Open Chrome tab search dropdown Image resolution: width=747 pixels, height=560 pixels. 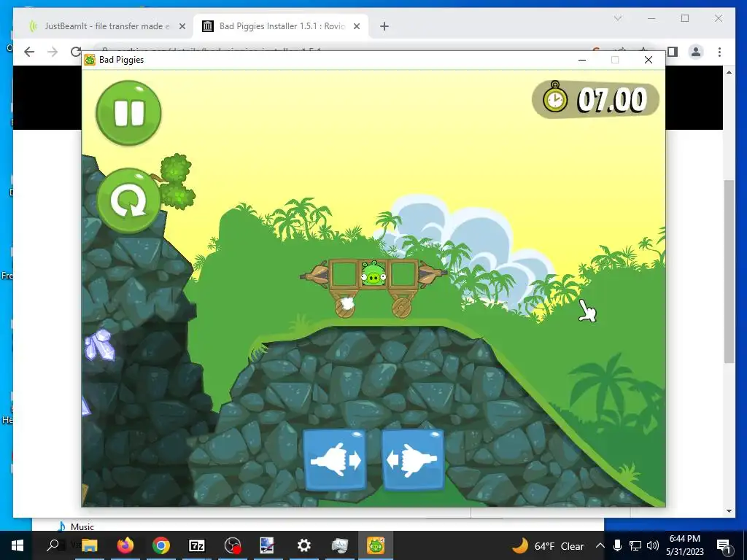click(618, 18)
